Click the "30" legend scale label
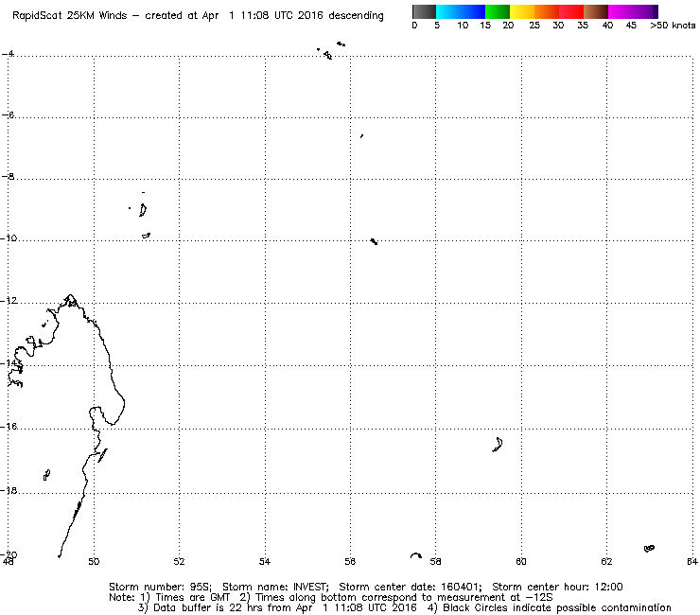The height and width of the screenshot is (615, 700). 558,26
